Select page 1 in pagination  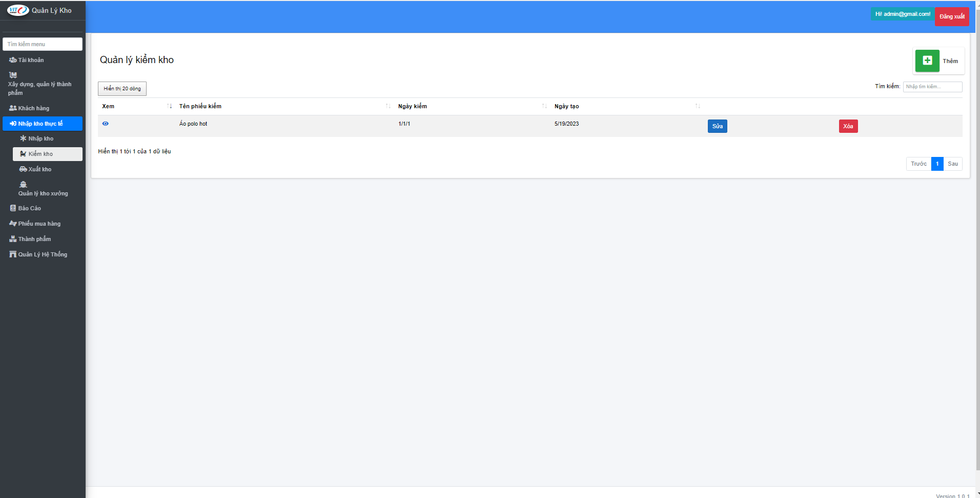937,164
